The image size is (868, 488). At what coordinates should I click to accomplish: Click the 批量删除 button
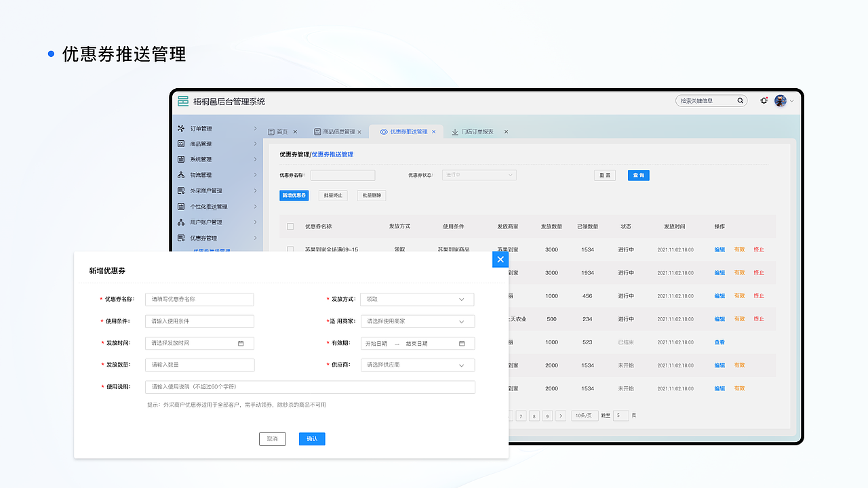point(372,195)
